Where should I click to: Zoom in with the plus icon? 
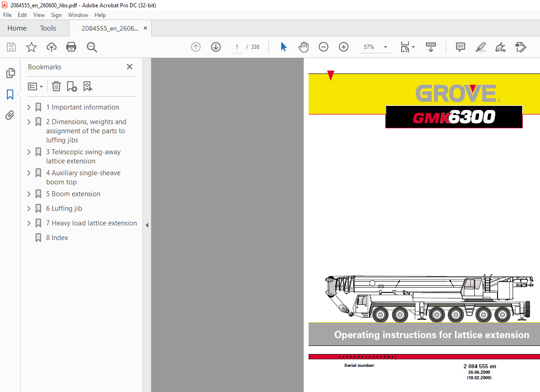[x=344, y=47]
